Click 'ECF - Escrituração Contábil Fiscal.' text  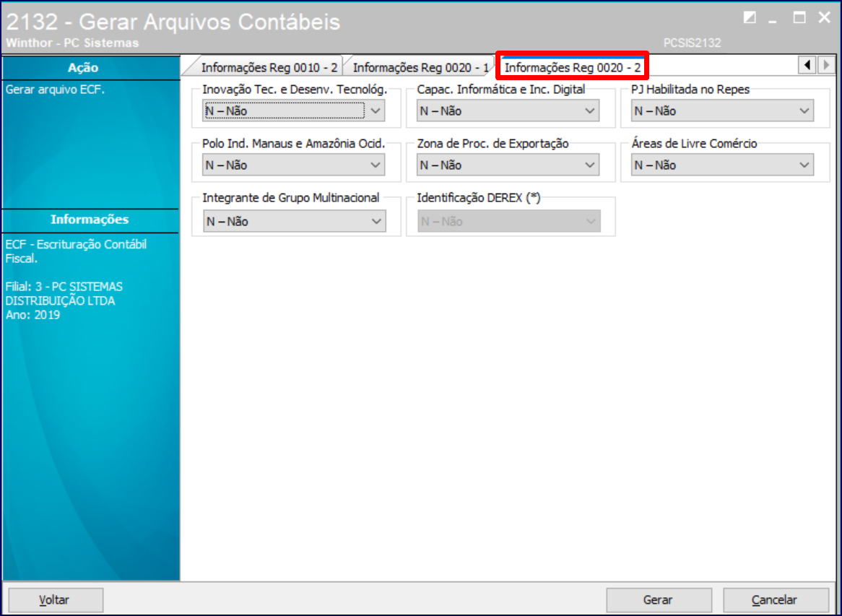(x=76, y=251)
